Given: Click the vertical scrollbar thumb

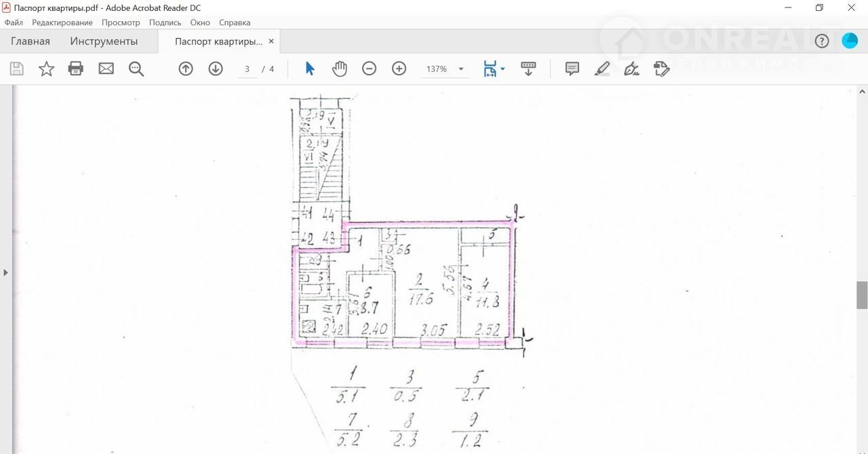Looking at the screenshot, I should tap(862, 295).
